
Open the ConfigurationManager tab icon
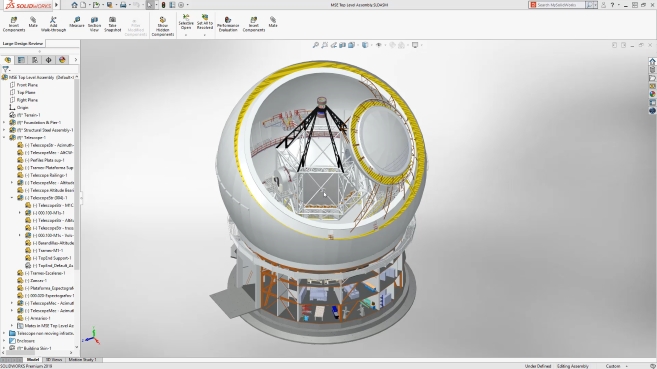[35, 60]
